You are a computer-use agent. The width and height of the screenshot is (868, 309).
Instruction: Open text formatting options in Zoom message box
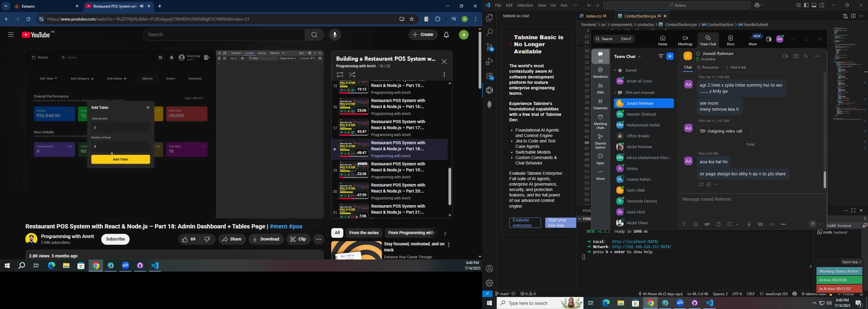pyautogui.click(x=684, y=224)
